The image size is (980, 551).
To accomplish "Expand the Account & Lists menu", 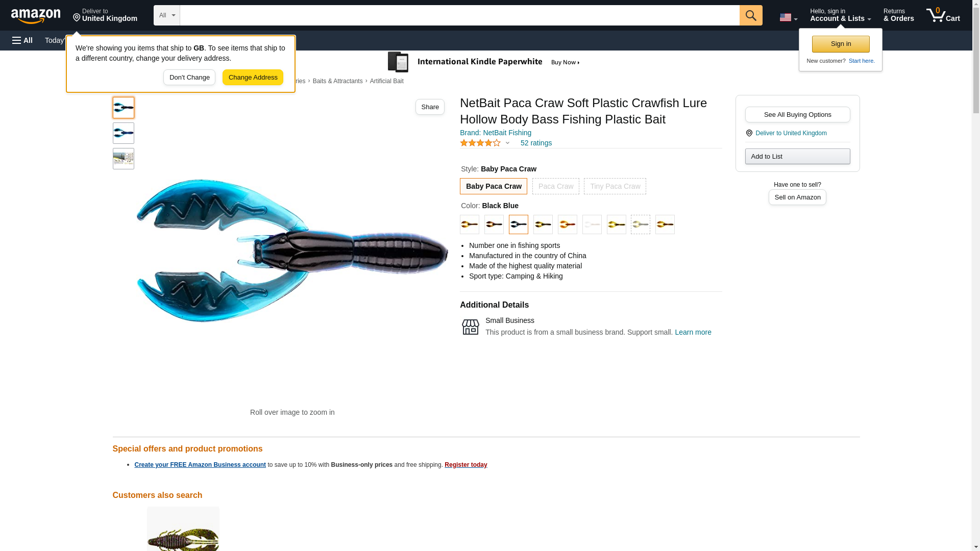I will click(x=840, y=15).
